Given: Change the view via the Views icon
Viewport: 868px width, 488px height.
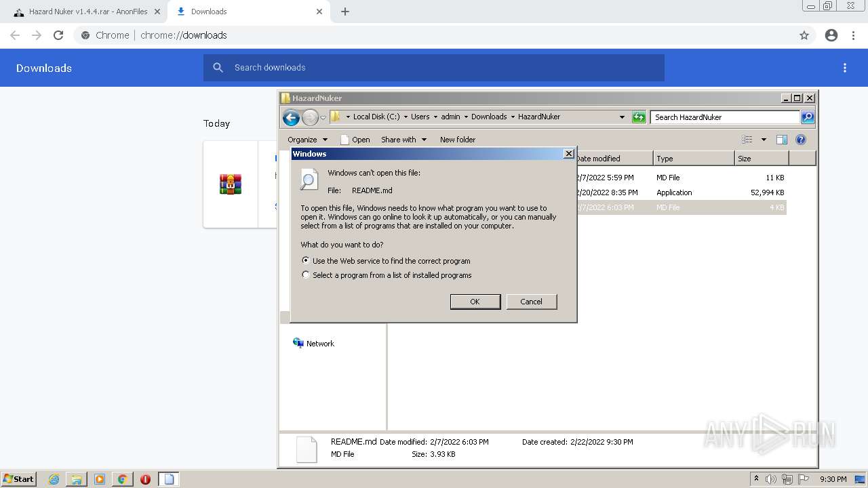Looking at the screenshot, I should click(747, 140).
